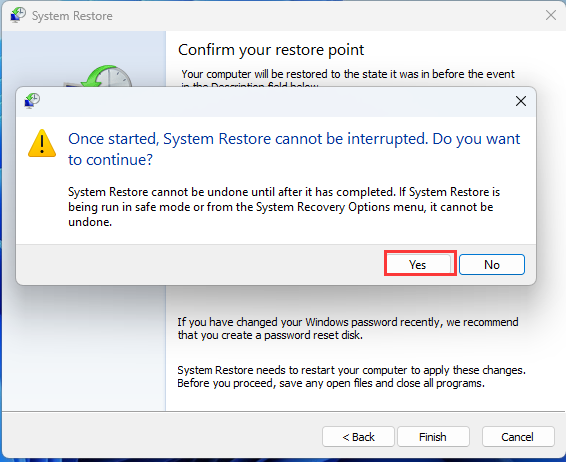Click the 'Your computer will be restored' description
Image resolution: width=566 pixels, height=462 pixels.
point(348,77)
